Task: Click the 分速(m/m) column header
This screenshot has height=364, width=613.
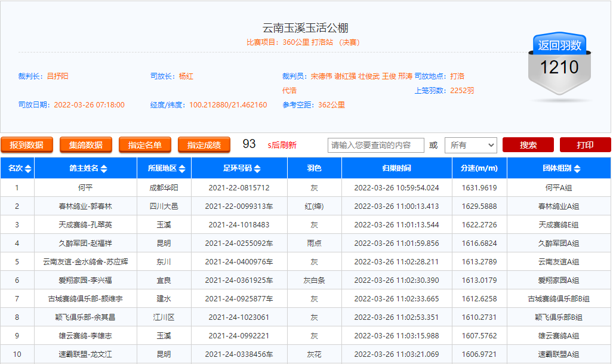Action: coord(479,169)
